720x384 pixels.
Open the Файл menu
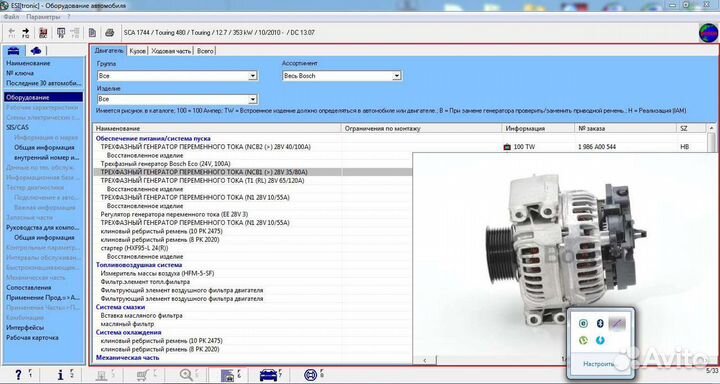tap(11, 17)
